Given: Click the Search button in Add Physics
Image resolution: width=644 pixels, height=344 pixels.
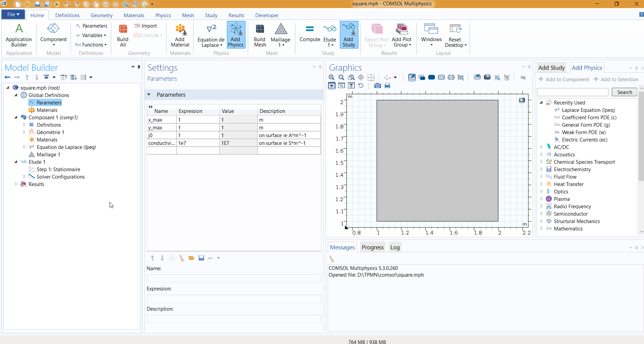Looking at the screenshot, I should [624, 92].
